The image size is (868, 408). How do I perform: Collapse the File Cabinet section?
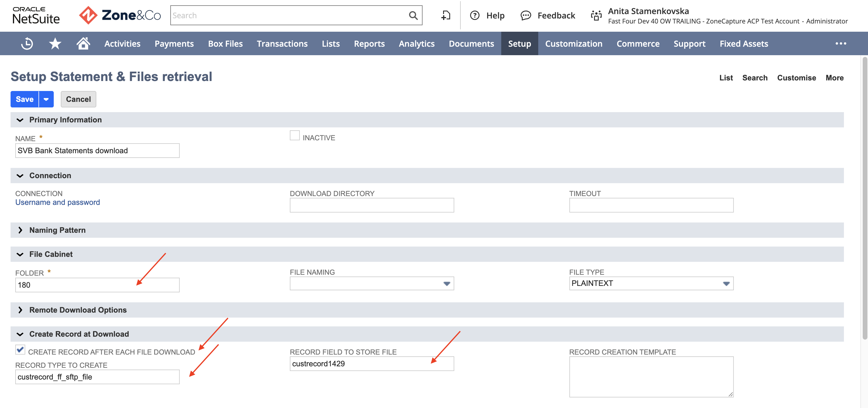[20, 254]
